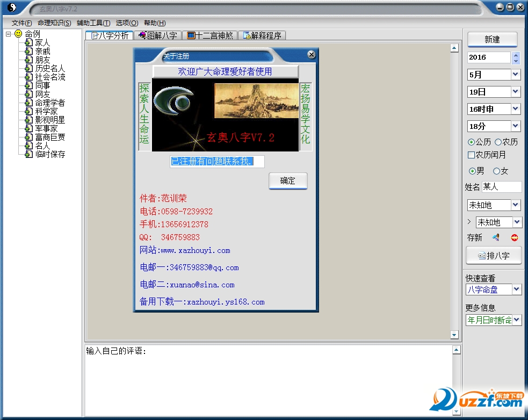Click the landscape painting in the dialog
This screenshot has height=420, width=528.
[x=256, y=101]
